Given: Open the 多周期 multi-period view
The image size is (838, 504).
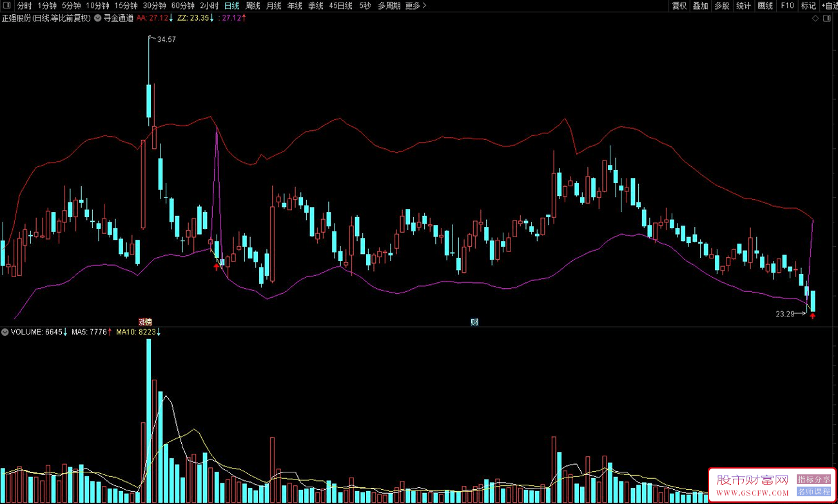Looking at the screenshot, I should [x=389, y=6].
